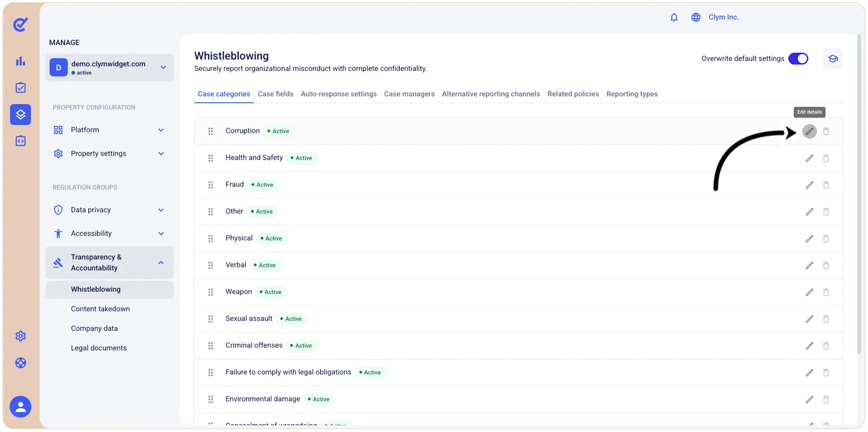Edit details of the Corruption category

(809, 131)
